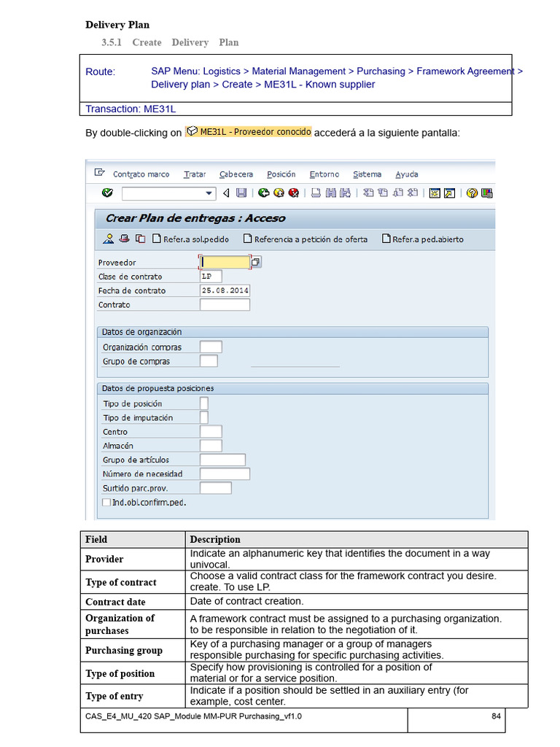Click the Generate shortcut icon
560x747 pixels.
[x=449, y=193]
